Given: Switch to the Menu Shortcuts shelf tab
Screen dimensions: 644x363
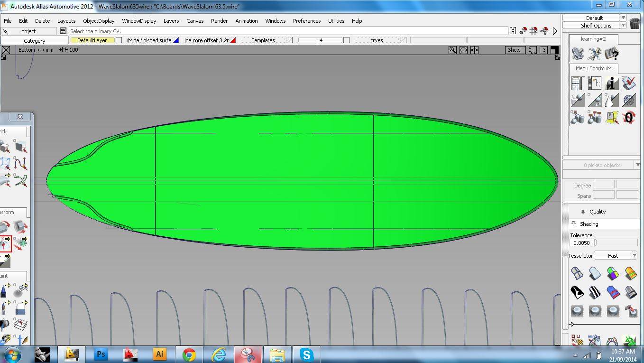Looking at the screenshot, I should point(593,68).
